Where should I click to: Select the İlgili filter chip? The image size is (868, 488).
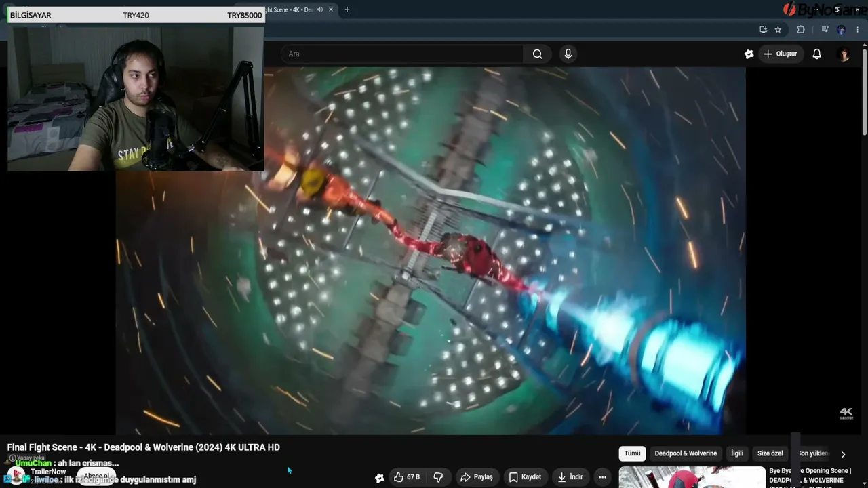pos(737,453)
